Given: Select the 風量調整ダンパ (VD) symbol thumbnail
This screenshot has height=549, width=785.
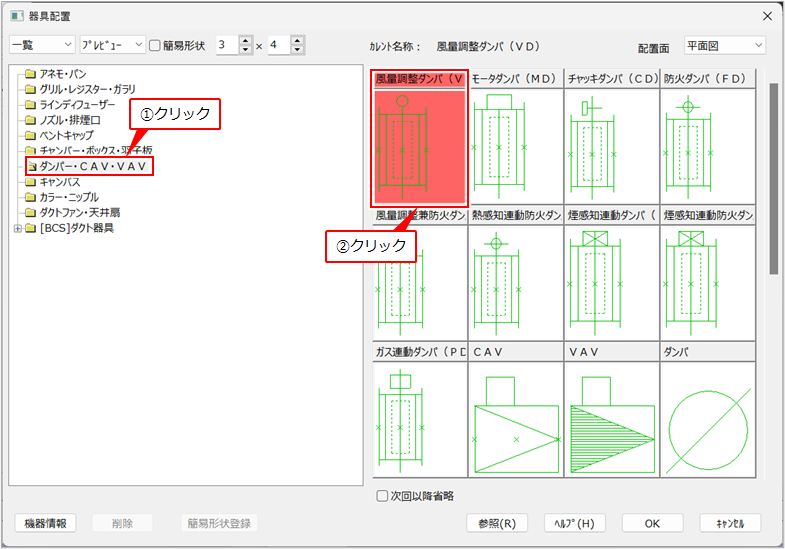Looking at the screenshot, I should (x=418, y=146).
